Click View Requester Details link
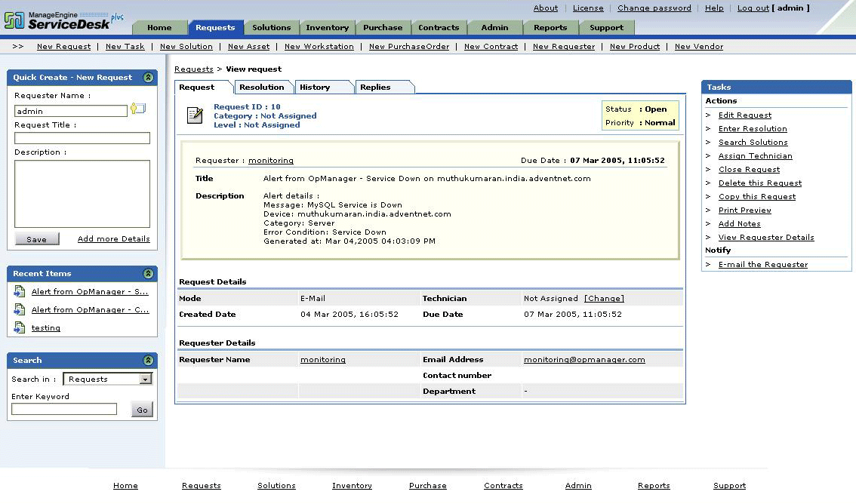 point(766,237)
